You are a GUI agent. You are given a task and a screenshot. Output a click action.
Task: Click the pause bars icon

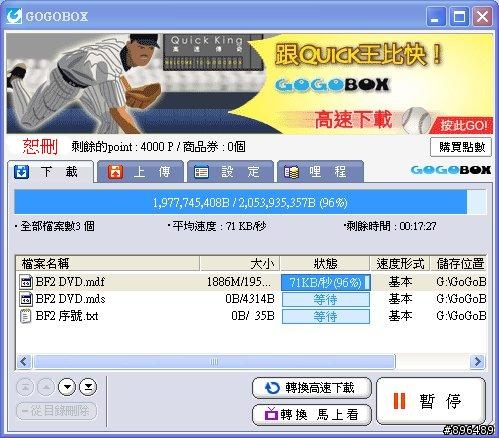pyautogui.click(x=399, y=401)
